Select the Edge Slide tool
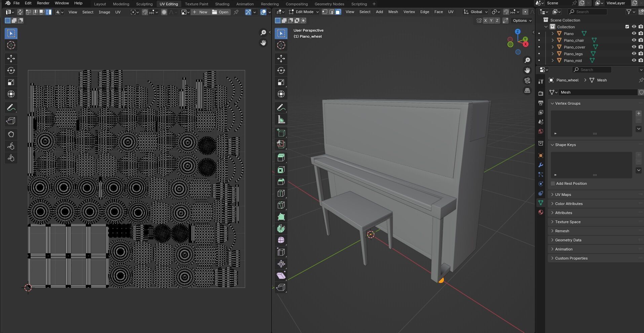Viewport: 644px width, 333px height. pos(281,252)
